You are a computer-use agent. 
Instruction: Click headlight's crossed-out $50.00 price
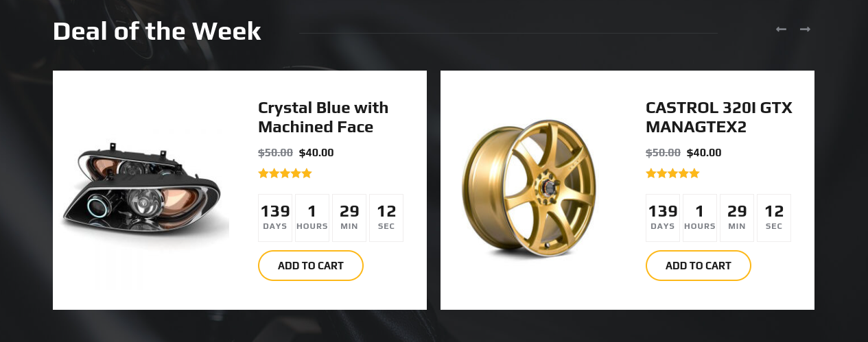275,153
